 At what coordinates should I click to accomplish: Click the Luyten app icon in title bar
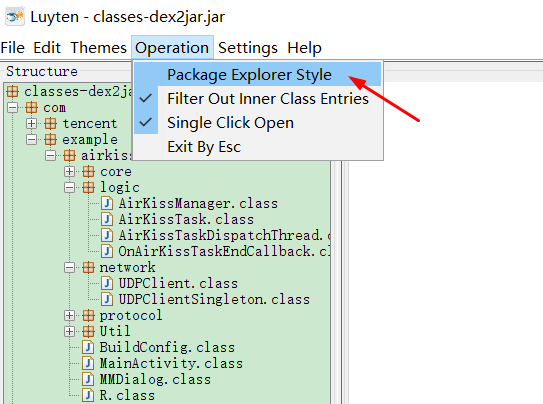[x=15, y=17]
